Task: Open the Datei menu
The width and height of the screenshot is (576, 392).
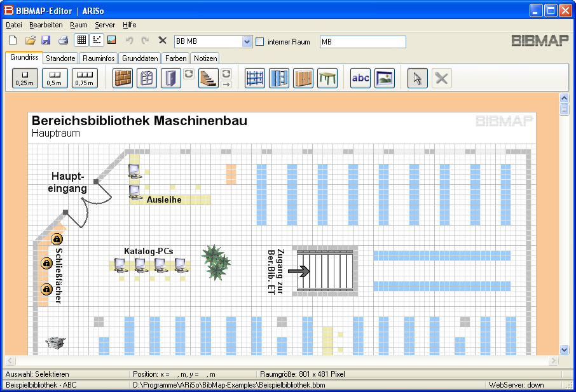Action: pos(14,25)
